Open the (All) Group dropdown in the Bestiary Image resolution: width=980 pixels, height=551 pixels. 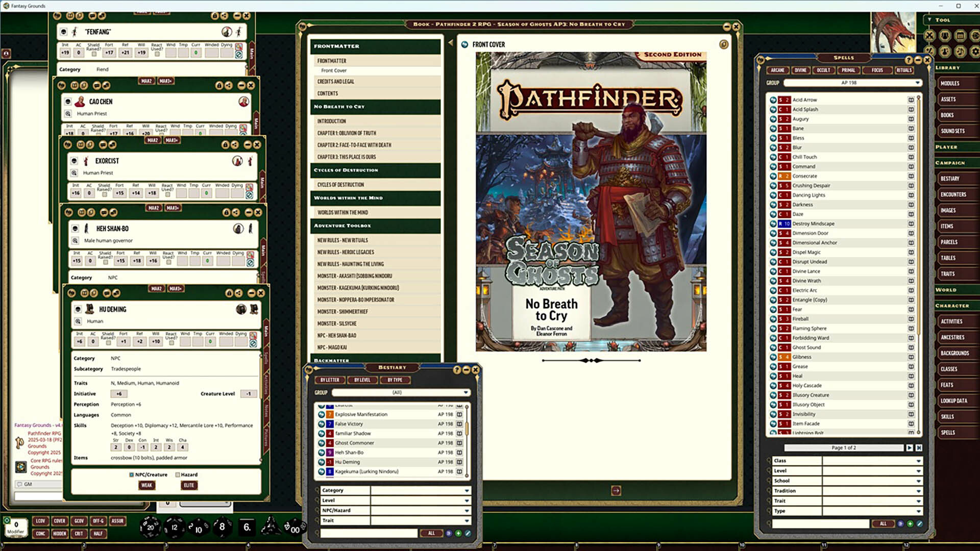[x=464, y=393]
